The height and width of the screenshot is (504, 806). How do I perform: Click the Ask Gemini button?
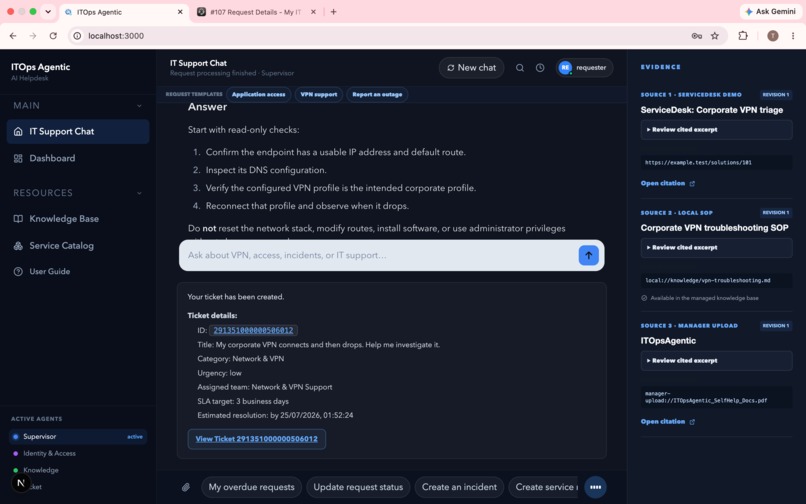coord(771,12)
